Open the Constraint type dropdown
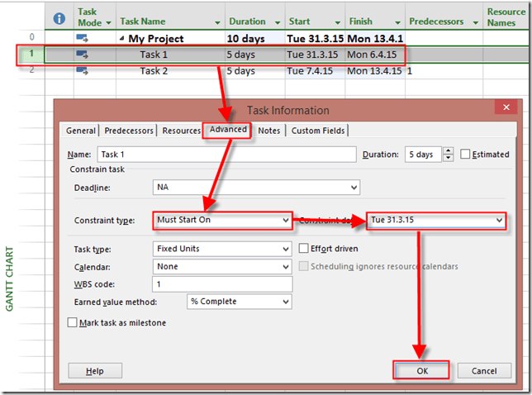 (x=286, y=221)
